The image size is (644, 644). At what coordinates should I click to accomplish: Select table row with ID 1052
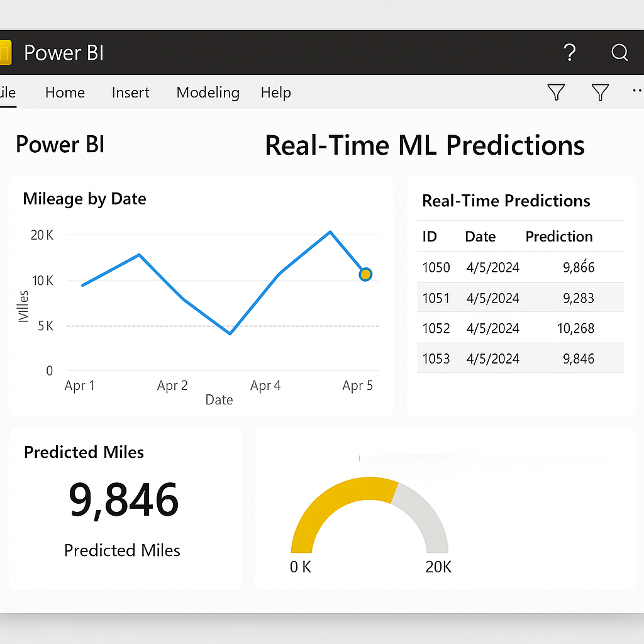tap(520, 328)
